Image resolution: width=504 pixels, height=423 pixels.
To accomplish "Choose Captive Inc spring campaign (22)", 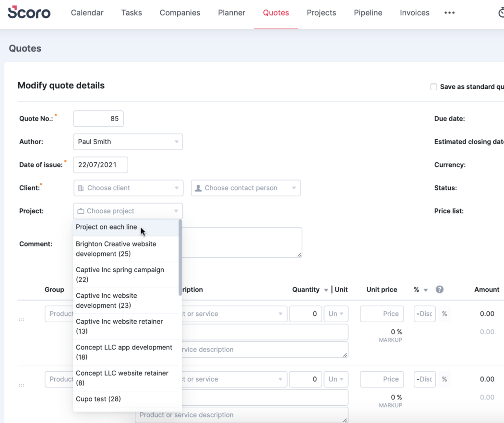I will pyautogui.click(x=126, y=275).
